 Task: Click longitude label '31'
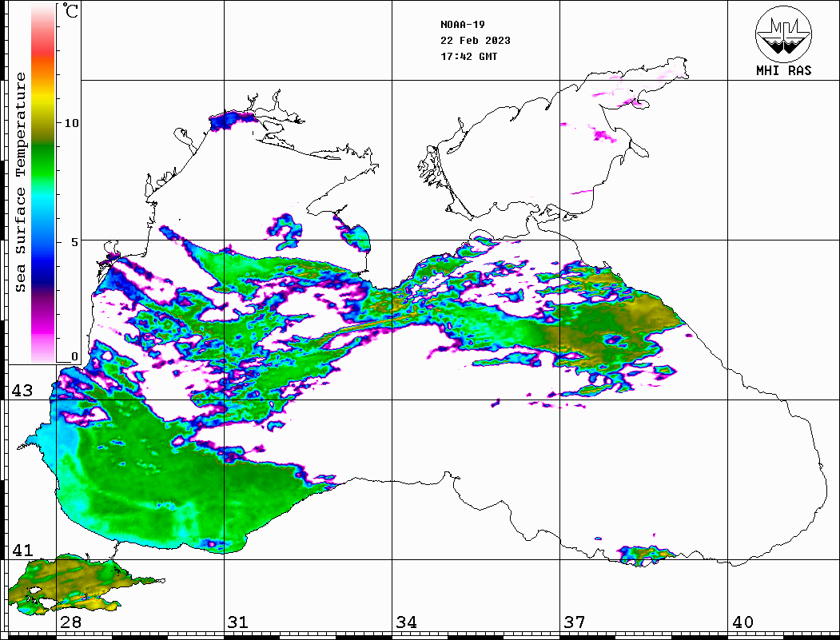pyautogui.click(x=238, y=622)
